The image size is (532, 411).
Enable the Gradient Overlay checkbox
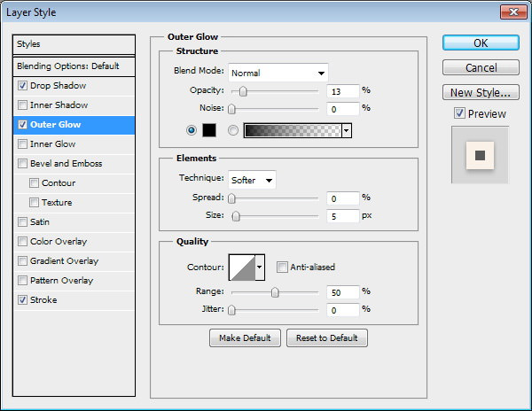[22, 261]
